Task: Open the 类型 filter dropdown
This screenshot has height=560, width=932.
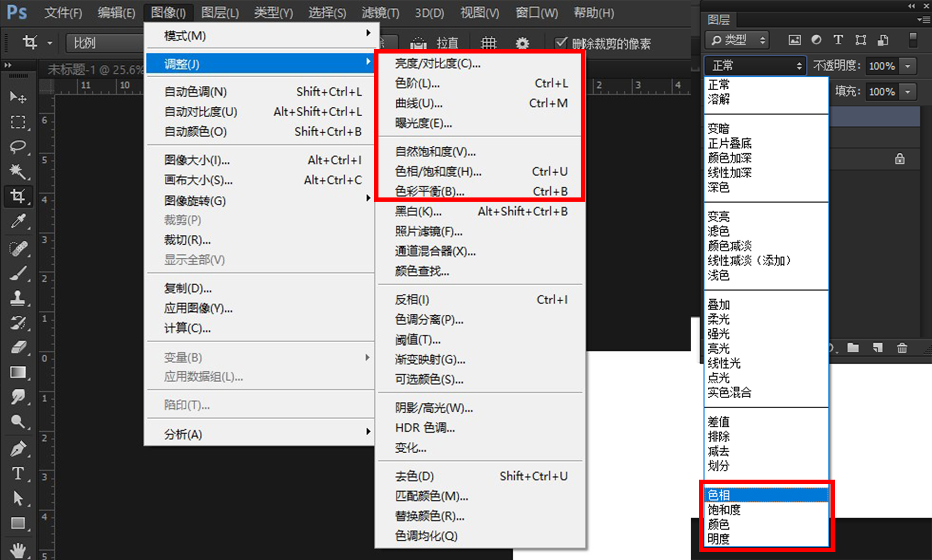Action: pyautogui.click(x=736, y=40)
